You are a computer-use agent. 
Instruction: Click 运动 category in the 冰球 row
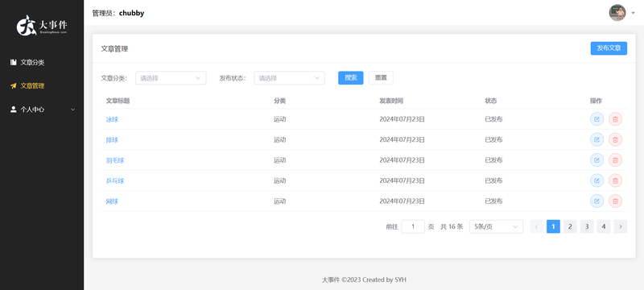click(x=279, y=119)
